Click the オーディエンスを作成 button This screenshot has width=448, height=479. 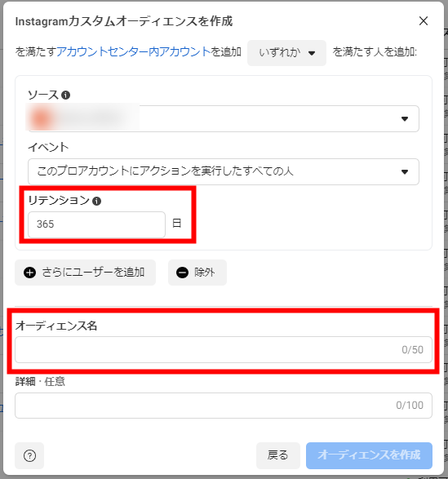click(x=369, y=455)
